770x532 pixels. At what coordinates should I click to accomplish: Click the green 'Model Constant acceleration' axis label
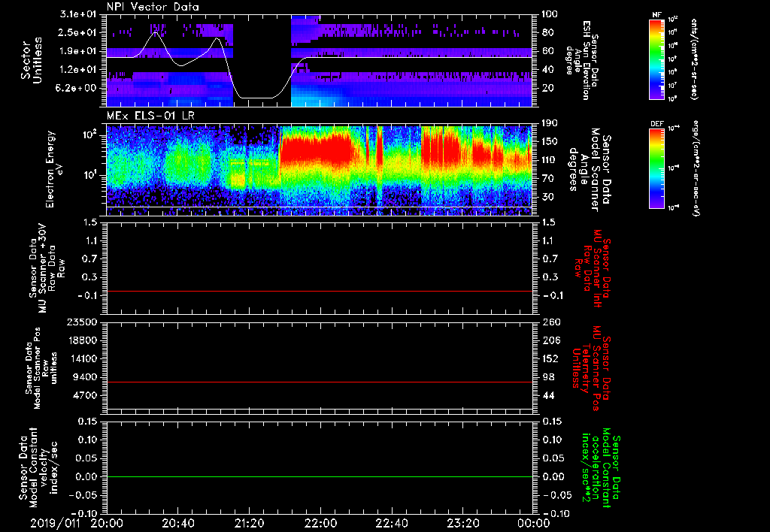600,467
